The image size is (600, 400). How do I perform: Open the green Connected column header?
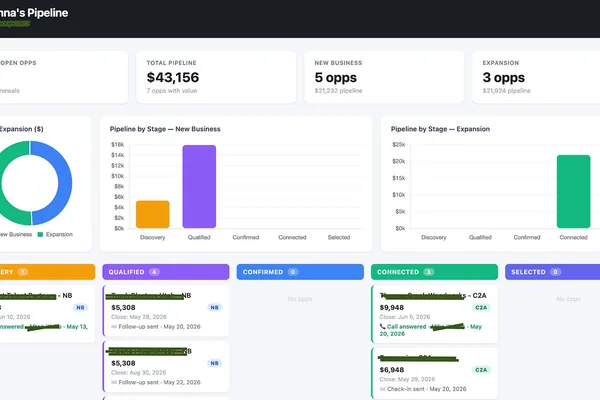(434, 272)
